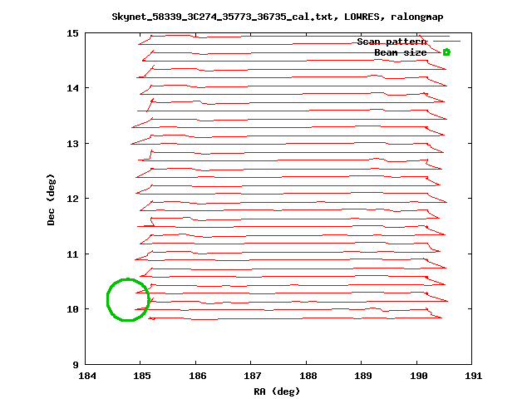Click the RA tick label 191
The width and height of the screenshot is (532, 399).
coord(474,376)
